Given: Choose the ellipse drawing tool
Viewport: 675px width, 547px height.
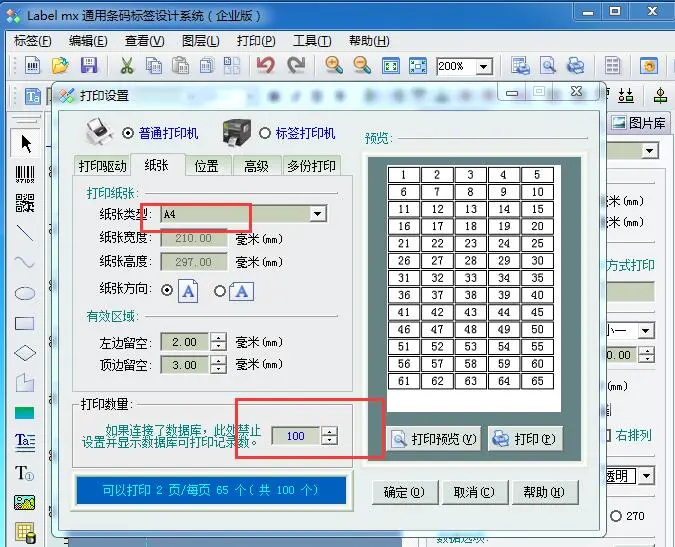Looking at the screenshot, I should [x=25, y=293].
